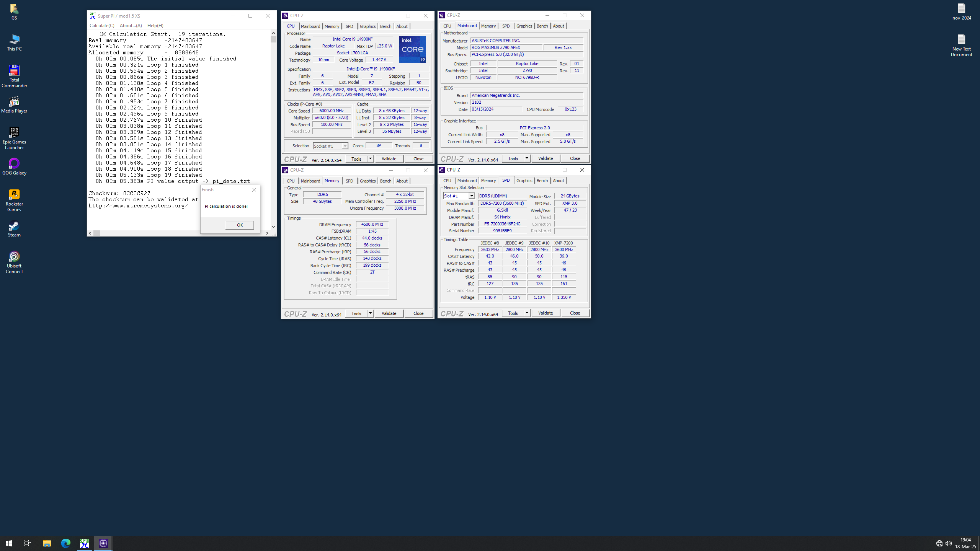Launch Rockstar Games desktop icon
This screenshot has width=980, height=551.
click(x=14, y=200)
